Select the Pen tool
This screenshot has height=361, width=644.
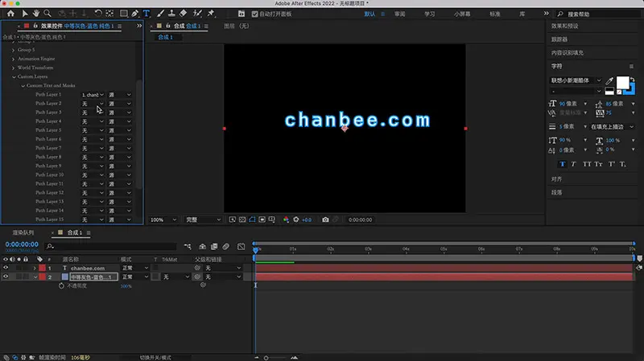[135, 14]
